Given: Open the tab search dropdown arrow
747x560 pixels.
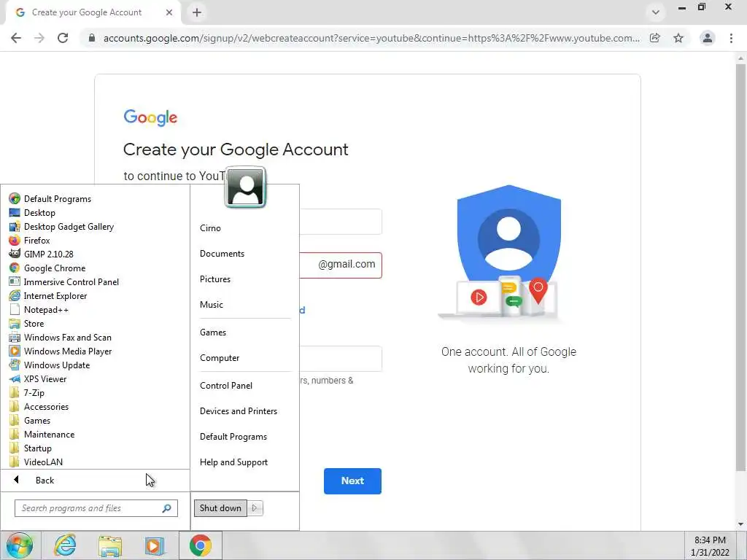Looking at the screenshot, I should pos(656,12).
